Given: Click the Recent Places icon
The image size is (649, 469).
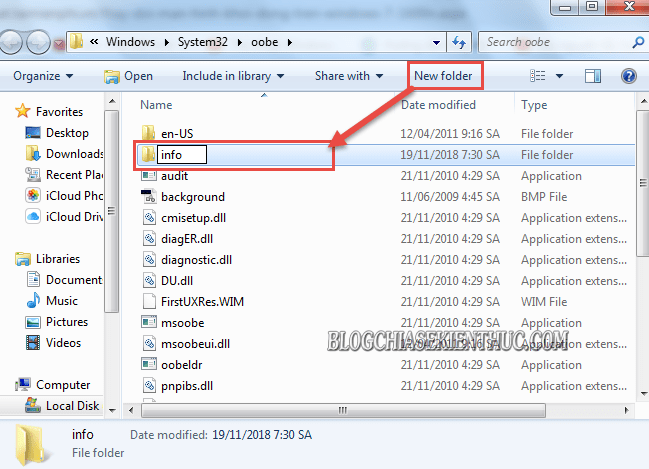Looking at the screenshot, I should pyautogui.click(x=33, y=174).
